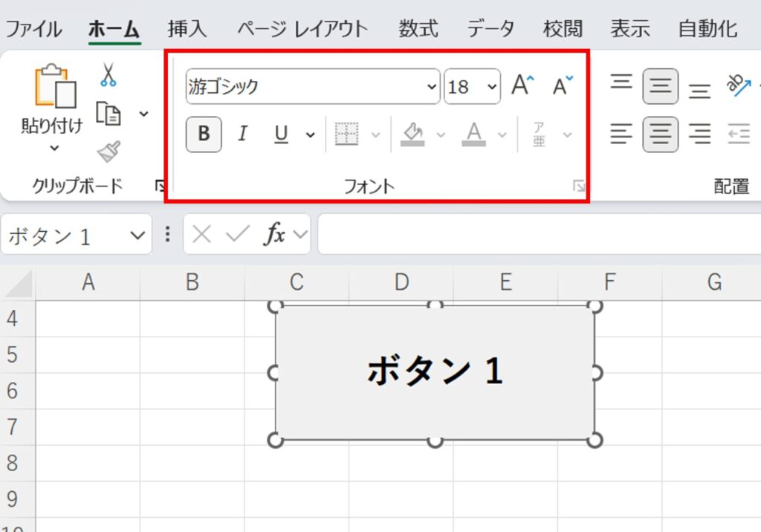Toggle middle vertical alignment
Screen dimensions: 761x532
click(661, 86)
